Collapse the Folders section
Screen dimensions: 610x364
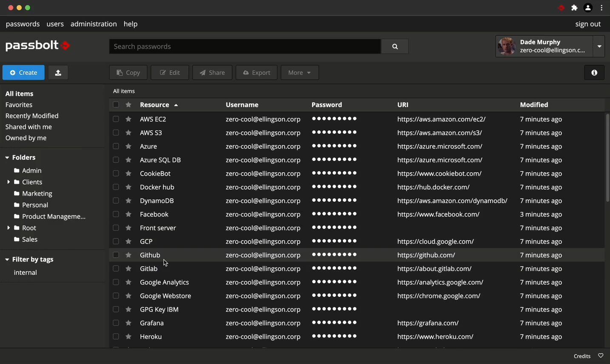pos(7,158)
